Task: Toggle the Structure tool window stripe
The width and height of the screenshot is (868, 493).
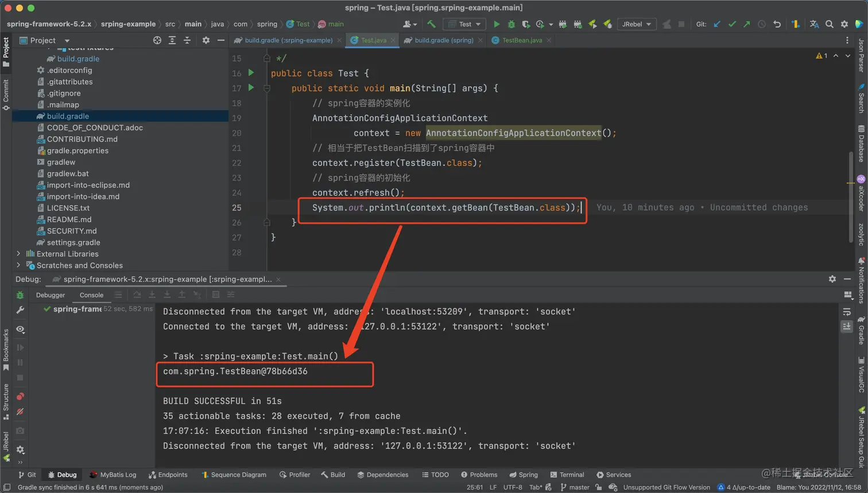Action: click(6, 402)
